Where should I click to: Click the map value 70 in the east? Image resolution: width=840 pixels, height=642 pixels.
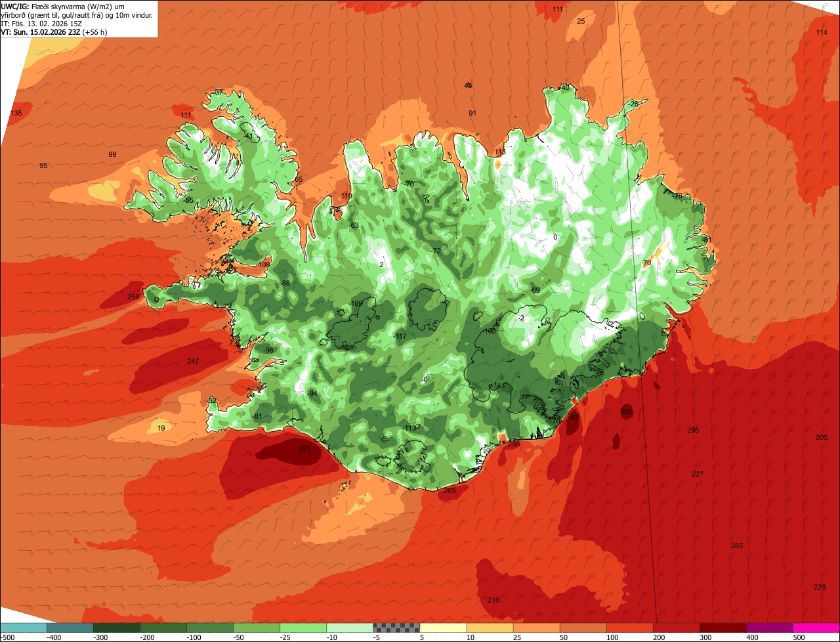(x=646, y=263)
